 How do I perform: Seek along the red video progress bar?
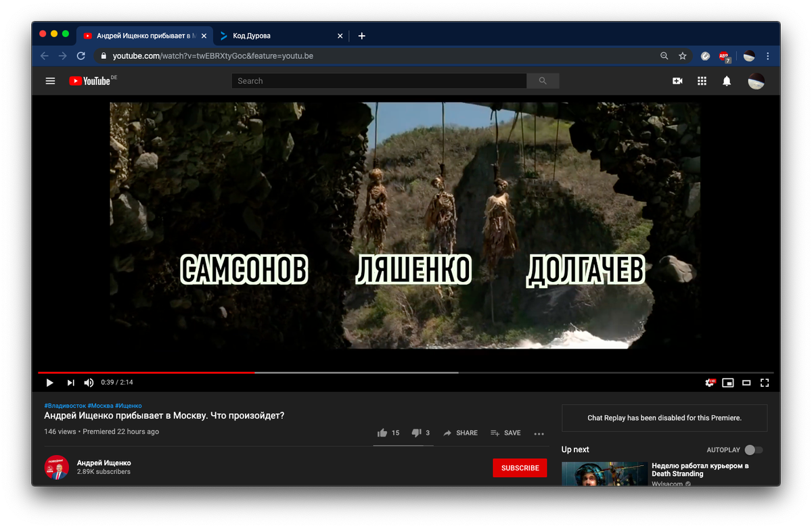146,373
